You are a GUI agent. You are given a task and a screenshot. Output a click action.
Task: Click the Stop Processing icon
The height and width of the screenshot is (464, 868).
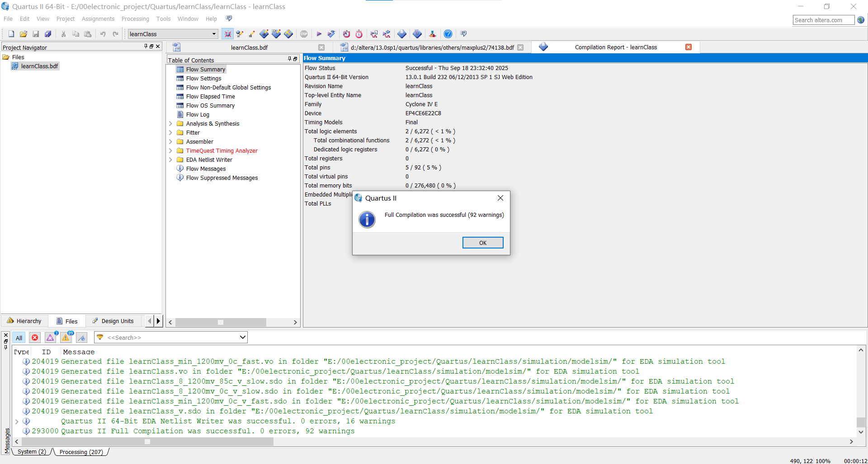click(x=304, y=34)
